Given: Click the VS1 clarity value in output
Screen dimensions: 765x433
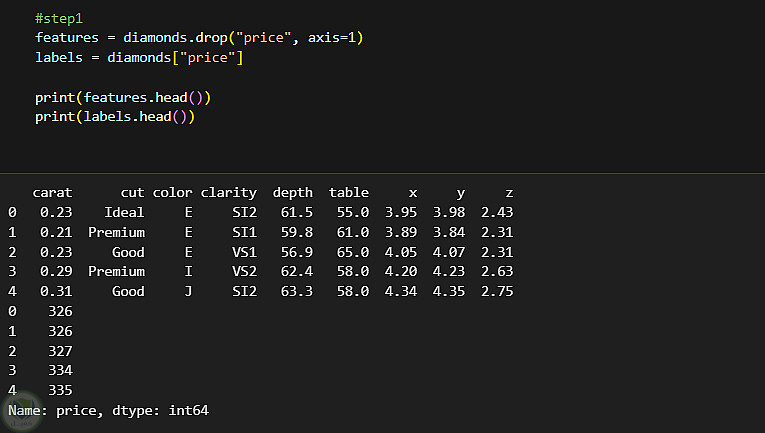Looking at the screenshot, I should tap(245, 252).
